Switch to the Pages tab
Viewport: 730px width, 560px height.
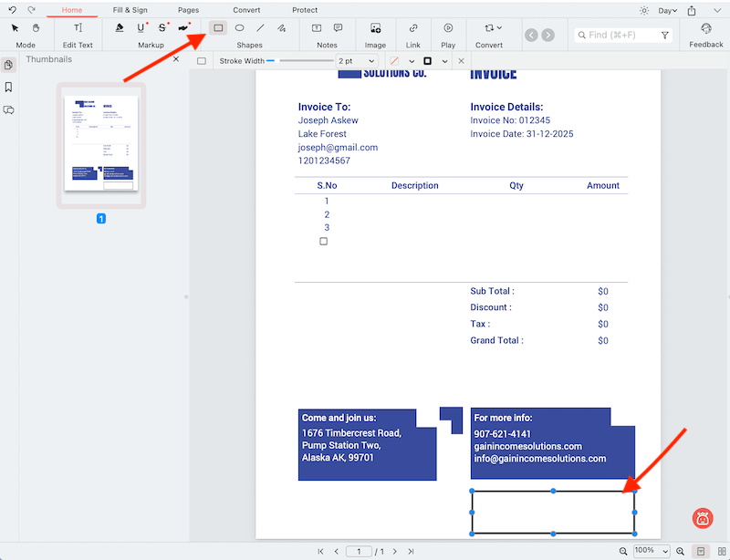[188, 10]
